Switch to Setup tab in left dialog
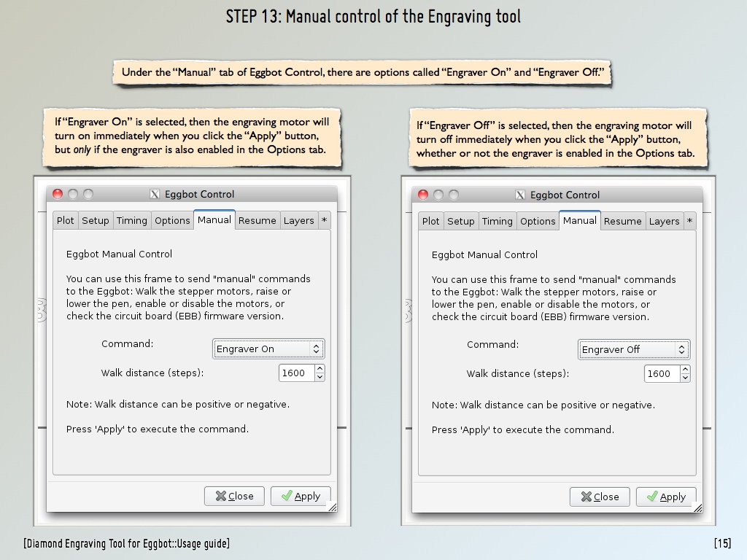Viewport: 747px width, 560px height. tap(96, 221)
